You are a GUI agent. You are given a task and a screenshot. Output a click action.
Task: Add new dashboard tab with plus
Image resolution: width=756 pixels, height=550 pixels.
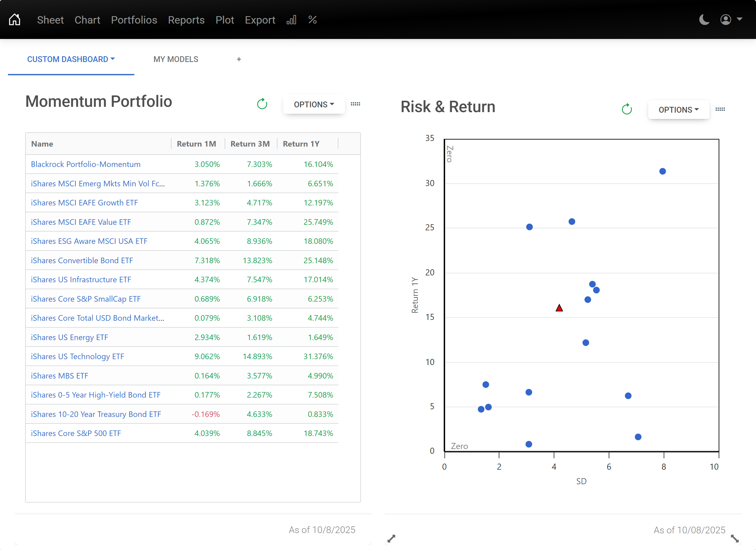pyautogui.click(x=239, y=59)
